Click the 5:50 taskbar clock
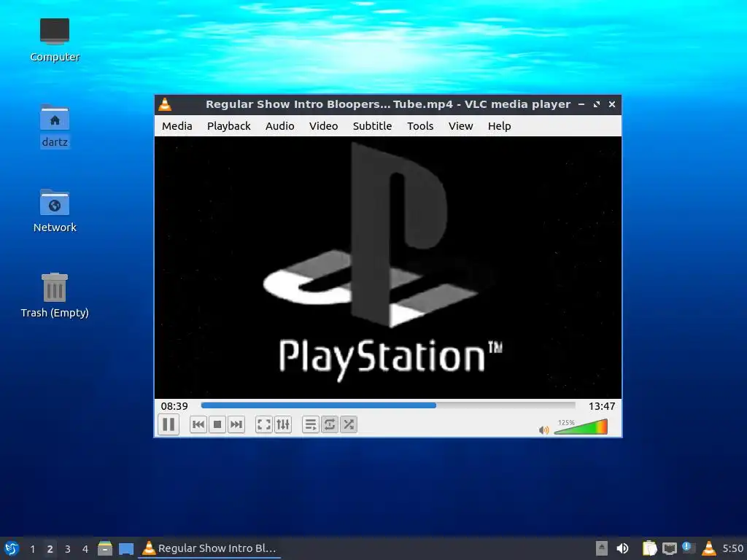The width and height of the screenshot is (747, 560). click(x=732, y=548)
